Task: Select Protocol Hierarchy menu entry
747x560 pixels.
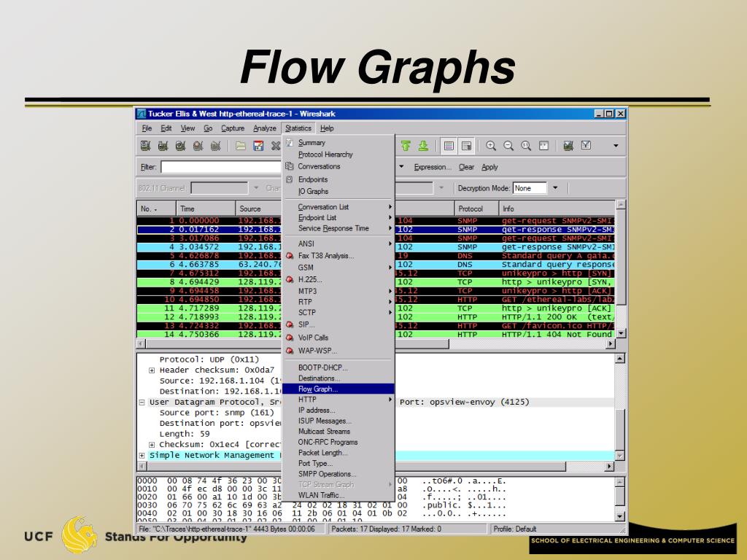Action: [338, 155]
